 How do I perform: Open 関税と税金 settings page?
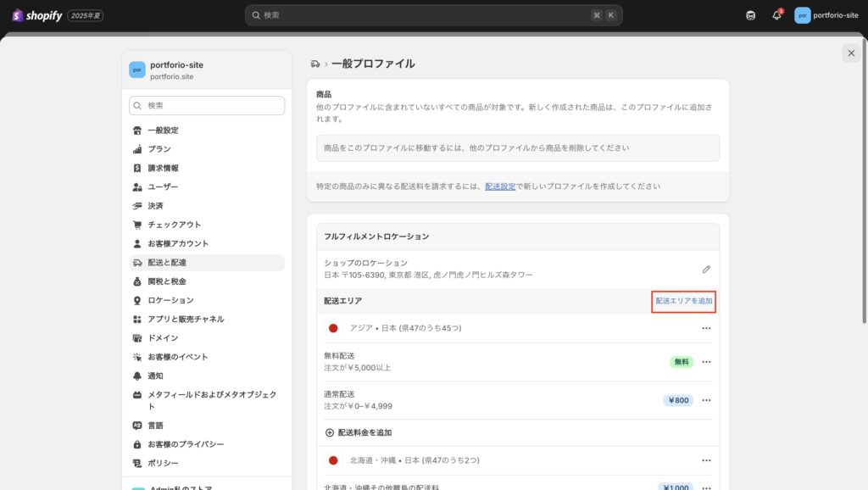pos(167,281)
